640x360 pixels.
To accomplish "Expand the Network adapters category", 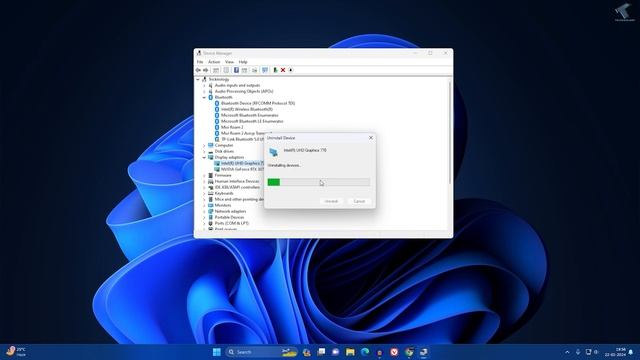I will pyautogui.click(x=204, y=211).
